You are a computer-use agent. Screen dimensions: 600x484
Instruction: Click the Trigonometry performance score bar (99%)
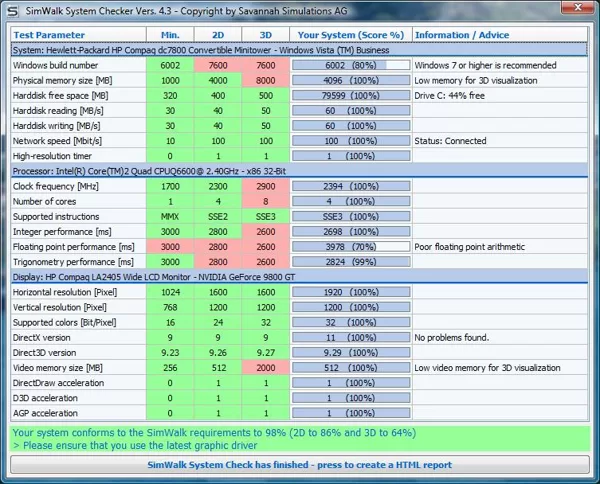point(351,262)
